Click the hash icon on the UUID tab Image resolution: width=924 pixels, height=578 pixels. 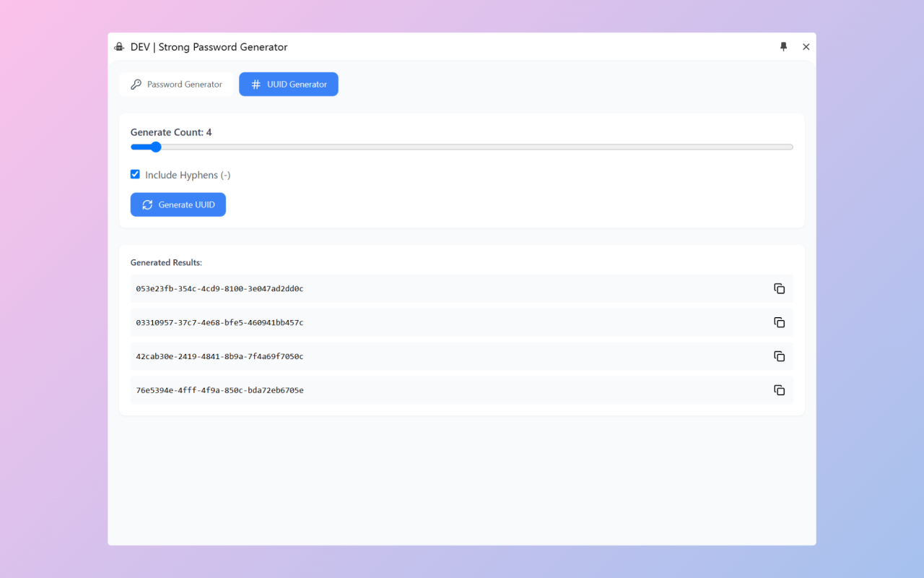click(256, 85)
